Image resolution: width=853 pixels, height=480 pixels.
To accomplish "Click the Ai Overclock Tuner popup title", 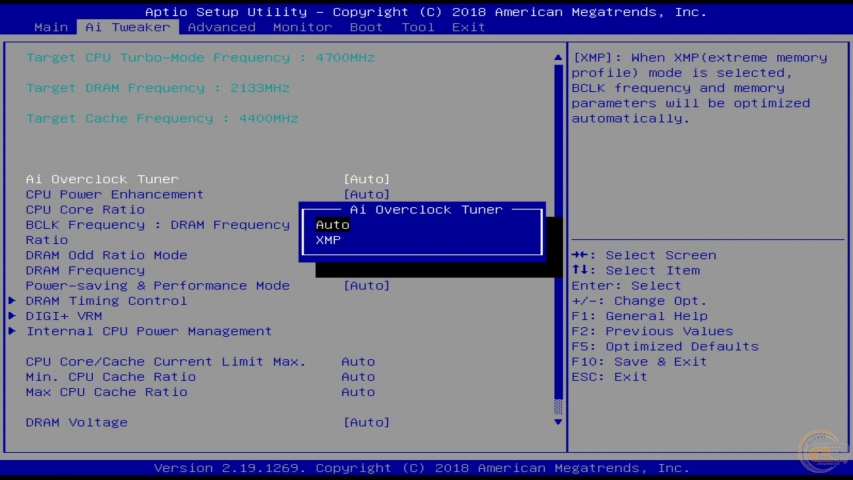I will point(426,210).
